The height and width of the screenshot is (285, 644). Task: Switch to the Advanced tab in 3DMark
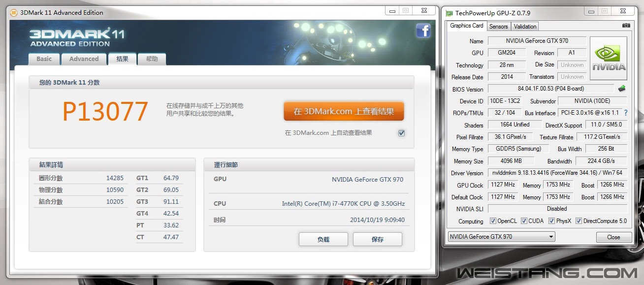point(84,59)
